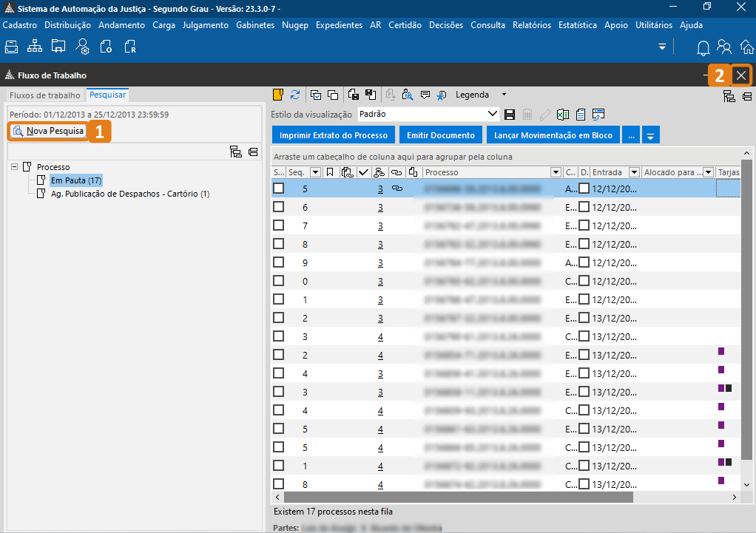Open the Entrada column filter dropdown
756x533 pixels.
[634, 172]
